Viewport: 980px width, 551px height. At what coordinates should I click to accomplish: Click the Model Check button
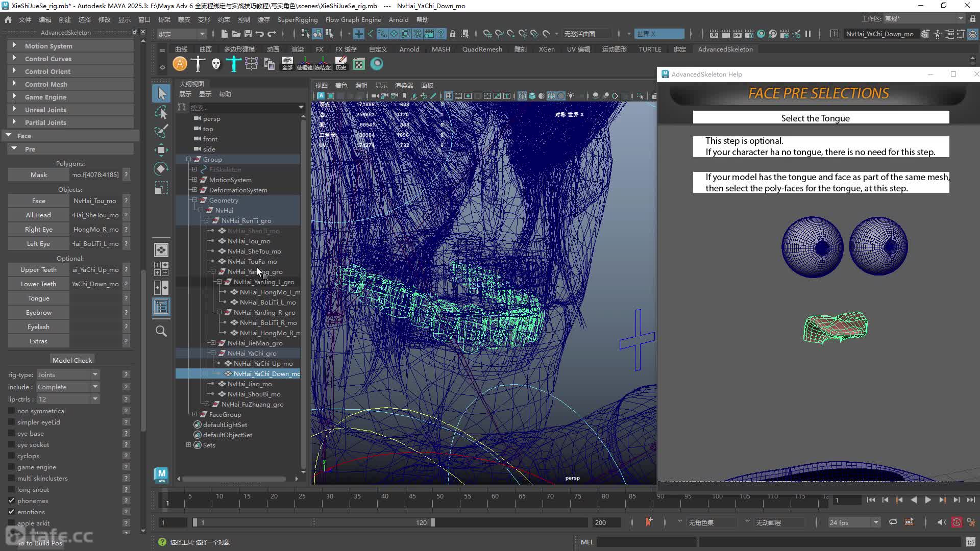tap(72, 360)
